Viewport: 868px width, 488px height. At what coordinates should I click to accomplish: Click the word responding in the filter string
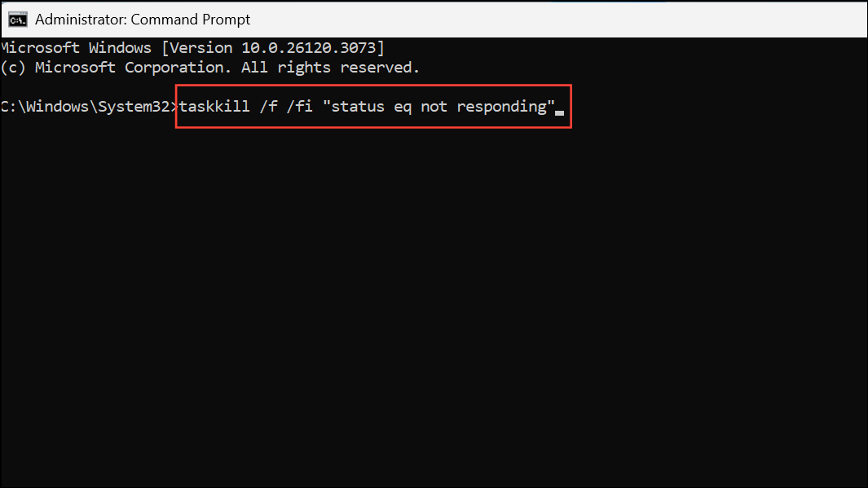click(x=504, y=106)
